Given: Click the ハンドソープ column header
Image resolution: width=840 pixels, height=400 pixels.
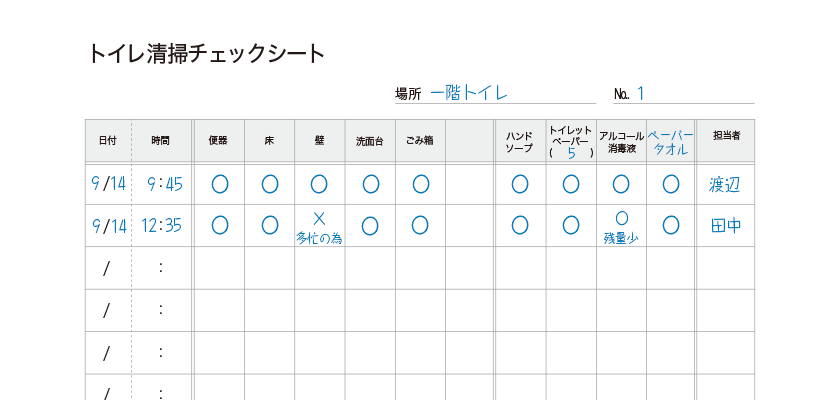Looking at the screenshot, I should click(x=519, y=141).
